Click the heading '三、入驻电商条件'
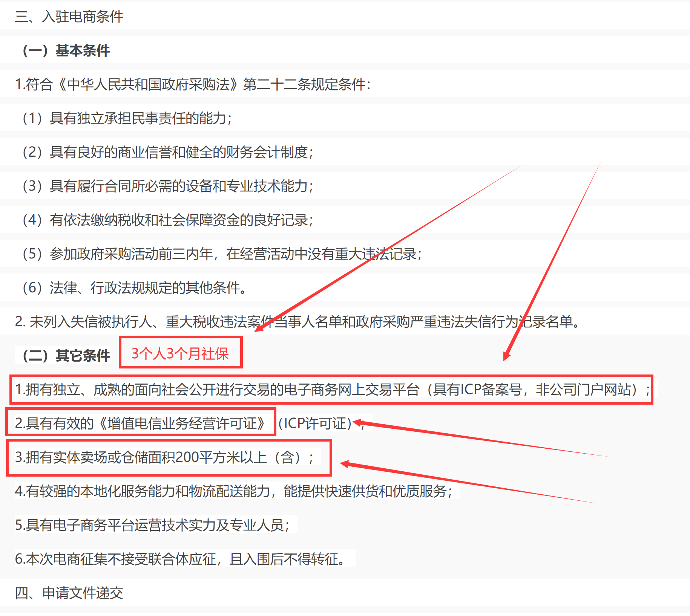This screenshot has height=616, width=690. (69, 17)
